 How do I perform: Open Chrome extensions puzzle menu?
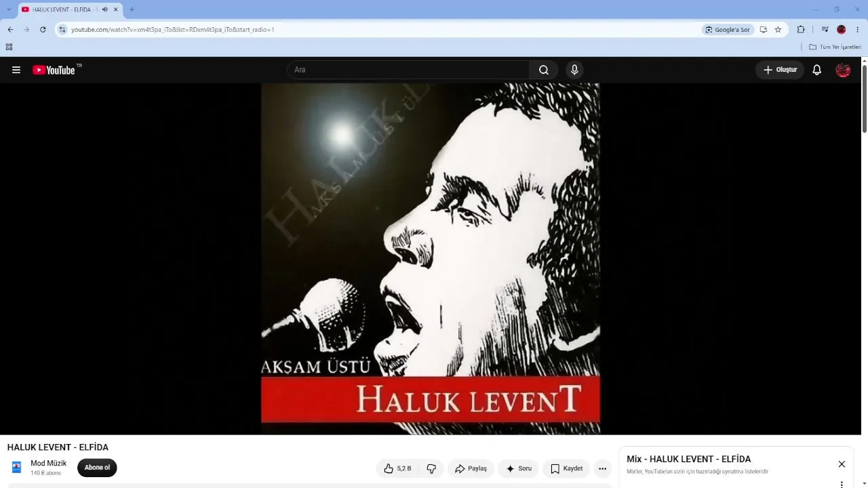pos(801,30)
